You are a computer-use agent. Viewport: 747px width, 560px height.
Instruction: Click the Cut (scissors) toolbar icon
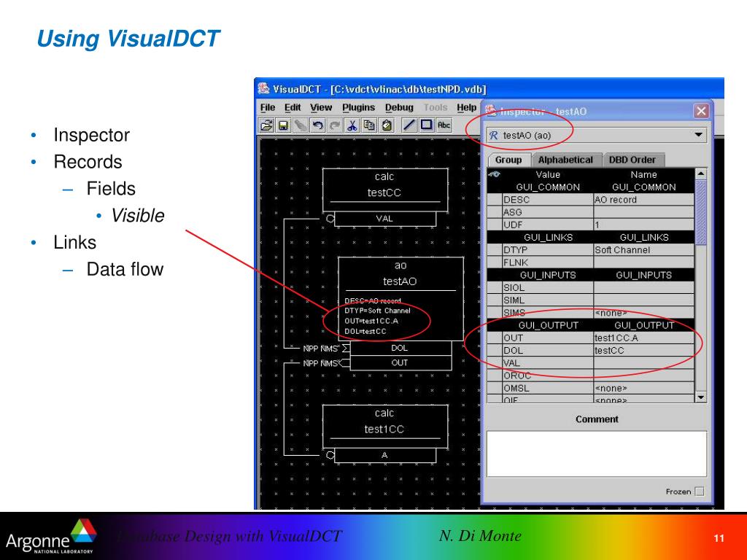[352, 125]
